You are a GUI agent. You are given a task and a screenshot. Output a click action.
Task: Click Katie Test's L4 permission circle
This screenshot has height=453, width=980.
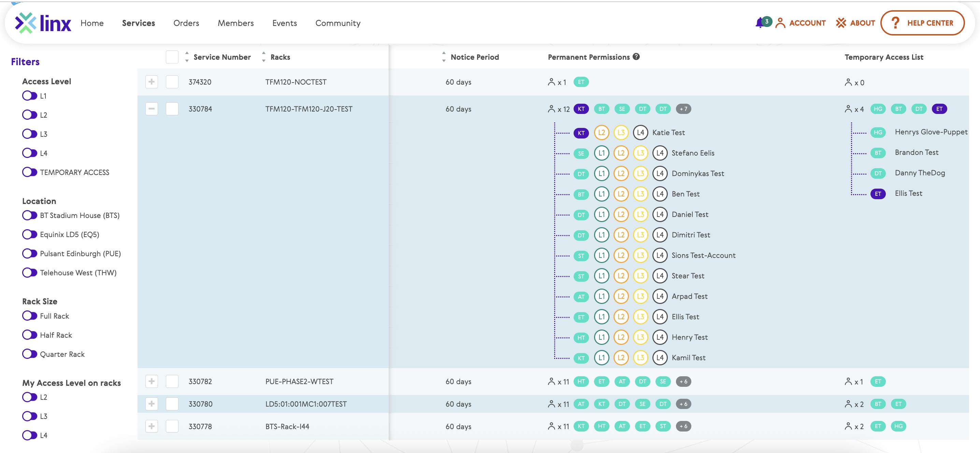click(x=640, y=132)
